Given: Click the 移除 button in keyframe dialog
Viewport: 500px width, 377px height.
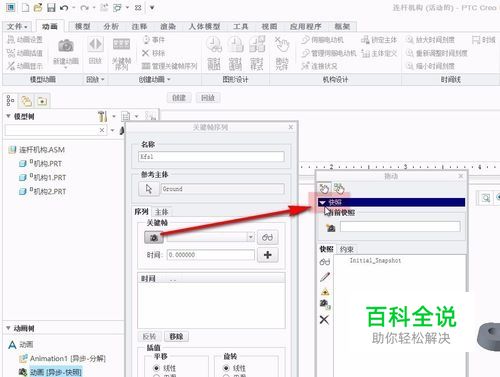Looking at the screenshot, I should [x=176, y=336].
